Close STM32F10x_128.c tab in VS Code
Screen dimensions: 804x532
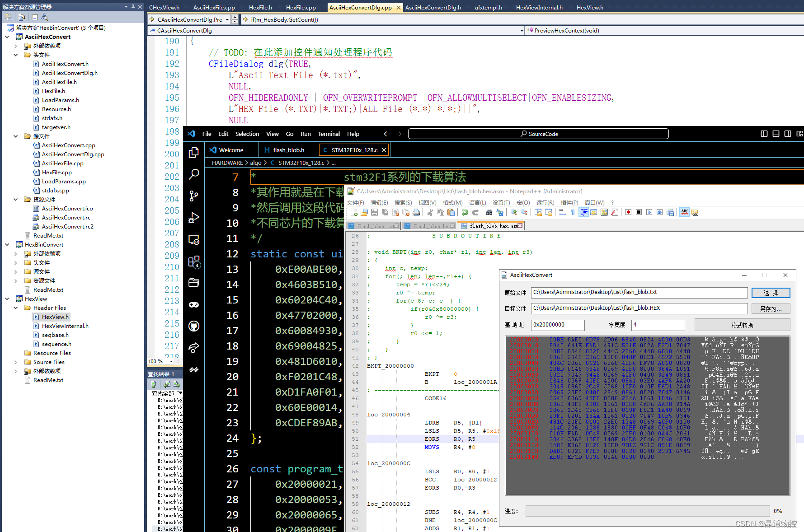pyautogui.click(x=384, y=150)
